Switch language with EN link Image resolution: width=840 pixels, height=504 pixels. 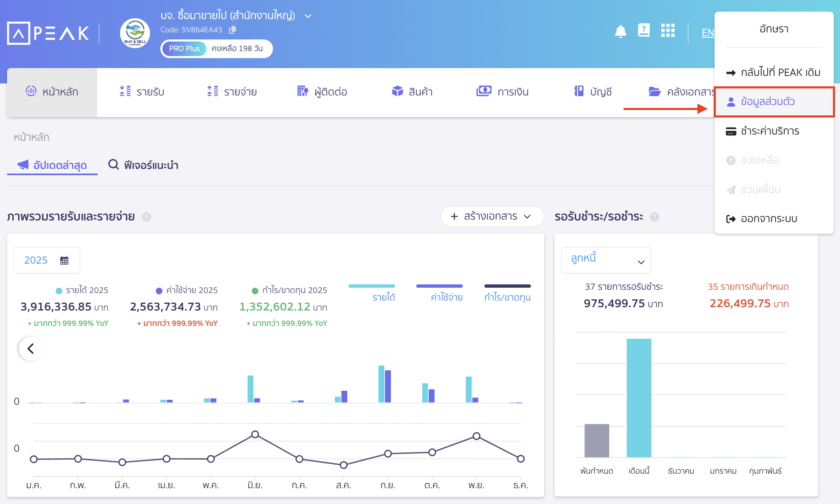tap(707, 33)
